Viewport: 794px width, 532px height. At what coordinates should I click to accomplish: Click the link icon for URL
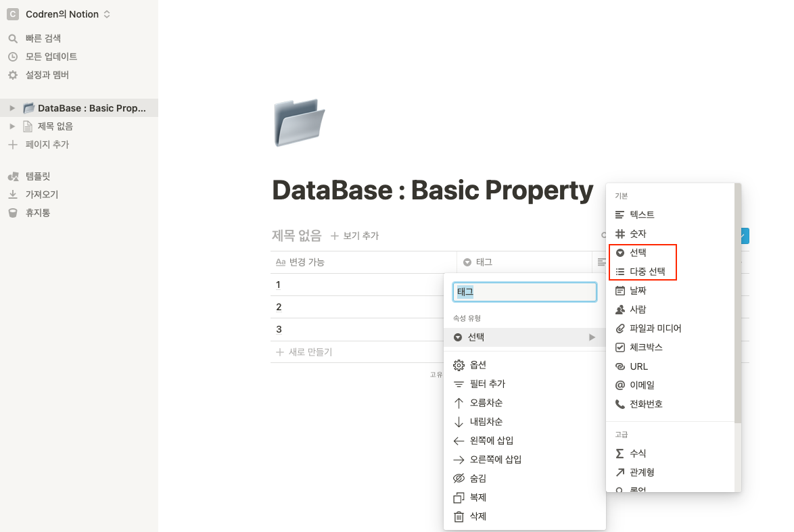coord(620,366)
